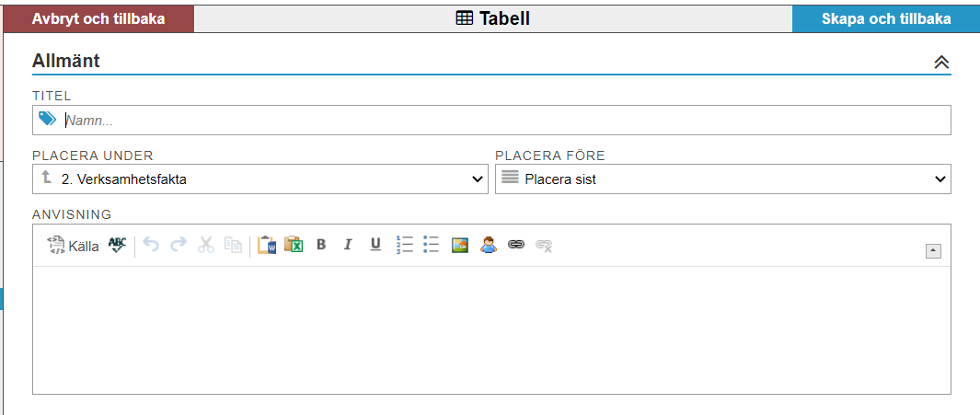Open the Placera under dropdown

[x=259, y=179]
